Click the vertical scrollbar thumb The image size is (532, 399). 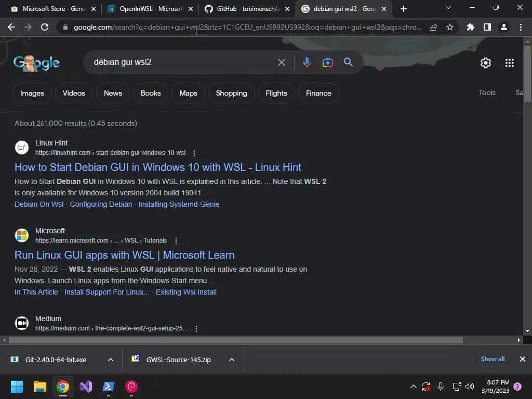(x=527, y=74)
